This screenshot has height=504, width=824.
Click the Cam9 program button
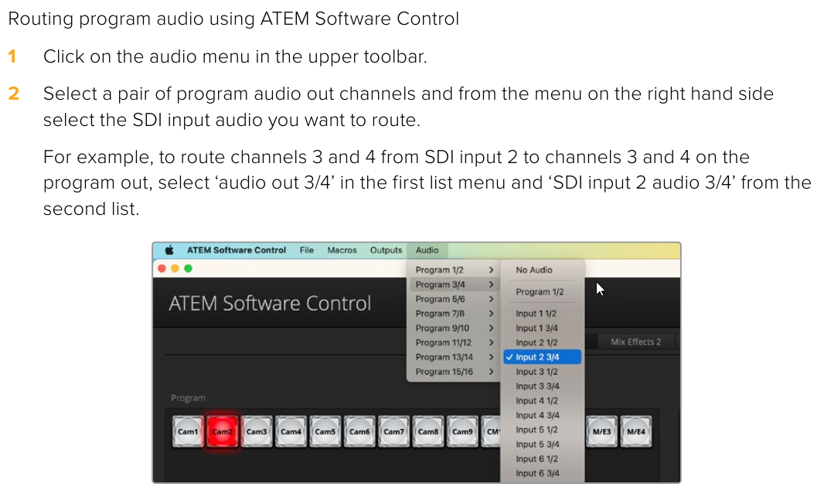[x=462, y=431]
